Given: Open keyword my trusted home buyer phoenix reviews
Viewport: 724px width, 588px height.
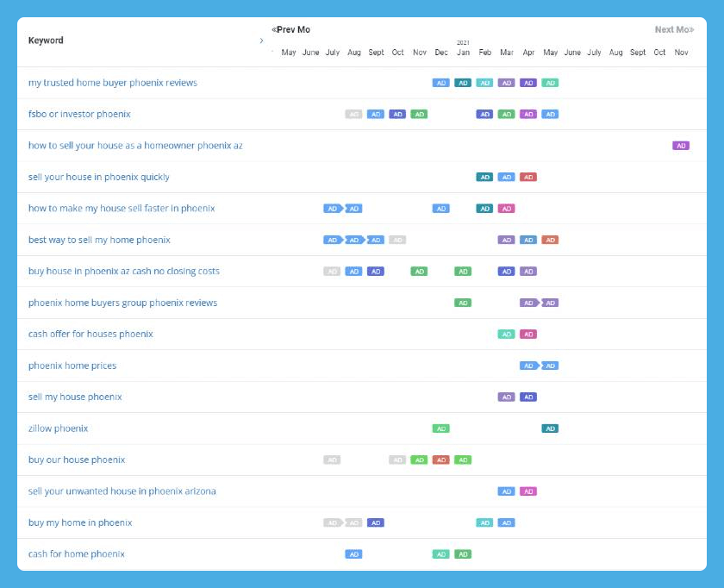Looking at the screenshot, I should (x=113, y=83).
